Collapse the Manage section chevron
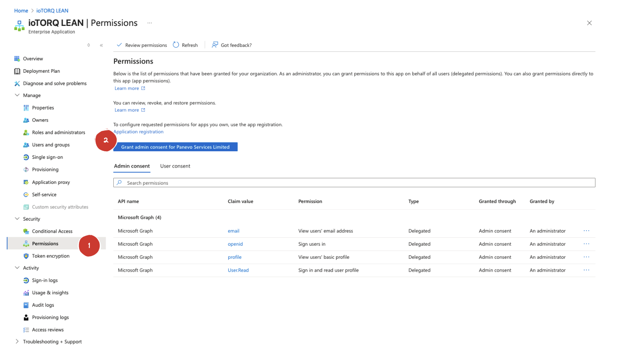 [x=17, y=95]
